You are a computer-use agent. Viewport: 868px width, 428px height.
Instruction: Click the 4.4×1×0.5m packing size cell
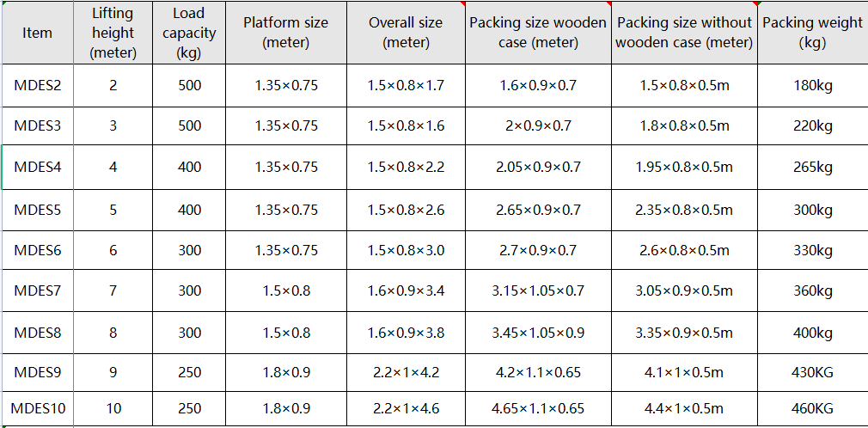point(684,408)
